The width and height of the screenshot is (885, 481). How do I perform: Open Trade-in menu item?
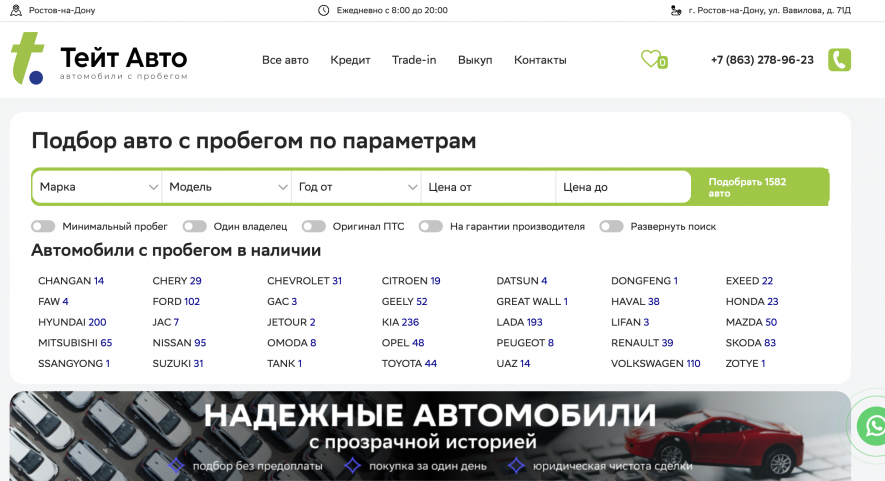(414, 60)
